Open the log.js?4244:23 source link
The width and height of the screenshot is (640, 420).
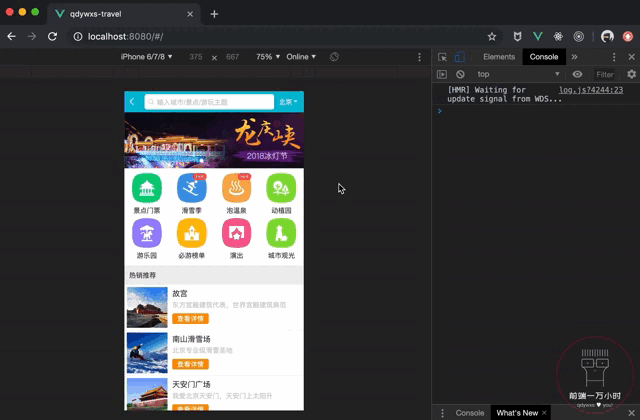pos(591,90)
